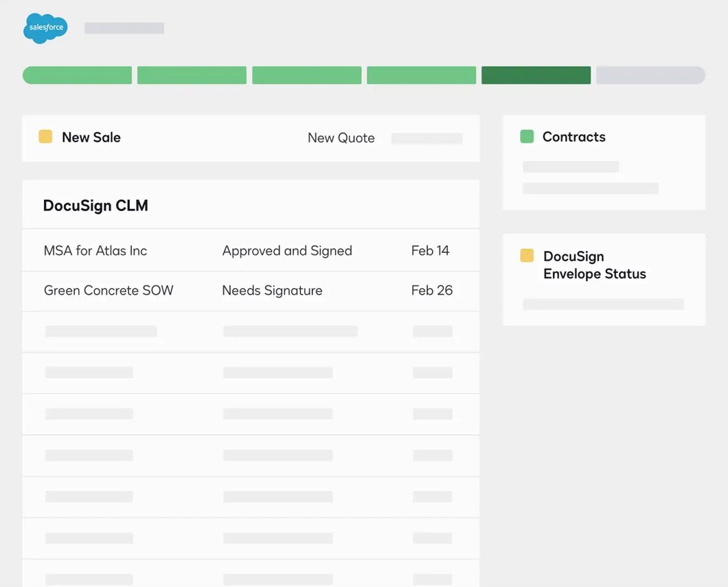Click the green icon next to Contracts

(526, 137)
